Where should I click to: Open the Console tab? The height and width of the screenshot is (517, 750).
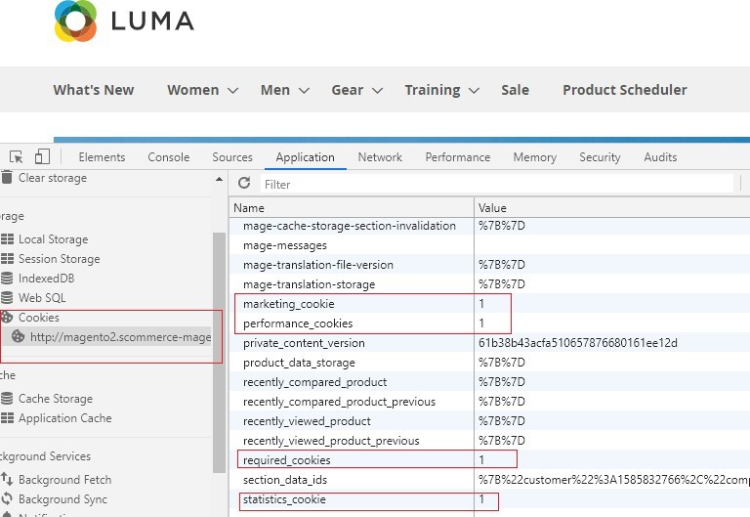[x=168, y=157]
